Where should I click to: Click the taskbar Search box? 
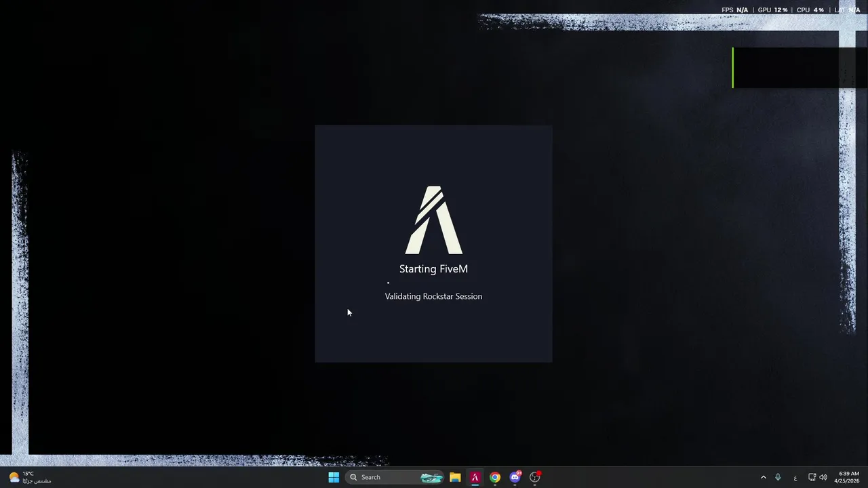(x=395, y=477)
